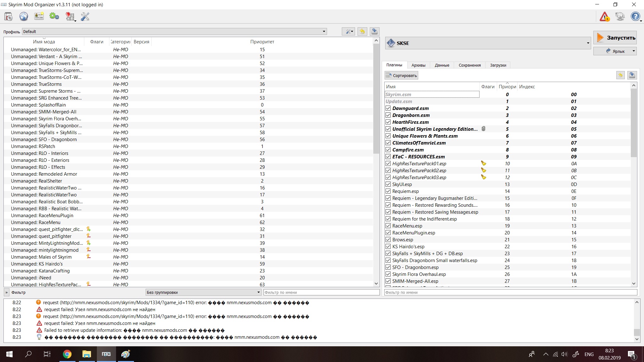The height and width of the screenshot is (362, 644).
Task: Open the grouping dropdown 'Без группировки'
Action: coord(203,292)
